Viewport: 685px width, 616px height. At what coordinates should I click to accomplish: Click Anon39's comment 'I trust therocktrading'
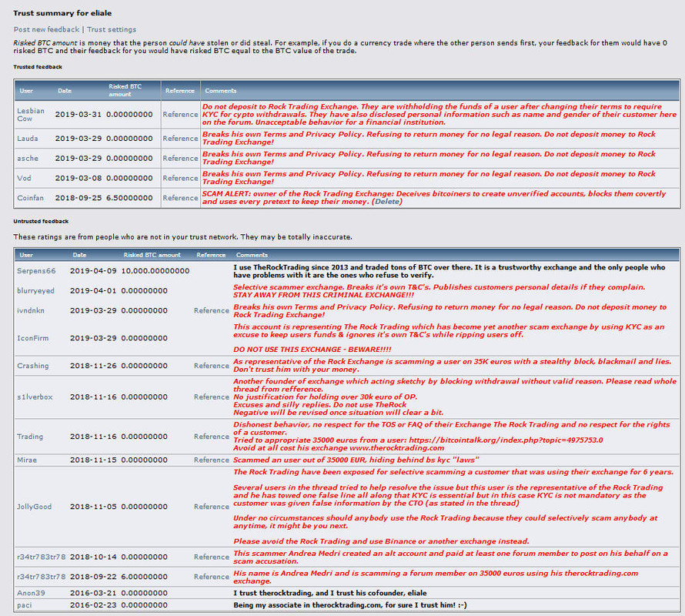coord(330,593)
